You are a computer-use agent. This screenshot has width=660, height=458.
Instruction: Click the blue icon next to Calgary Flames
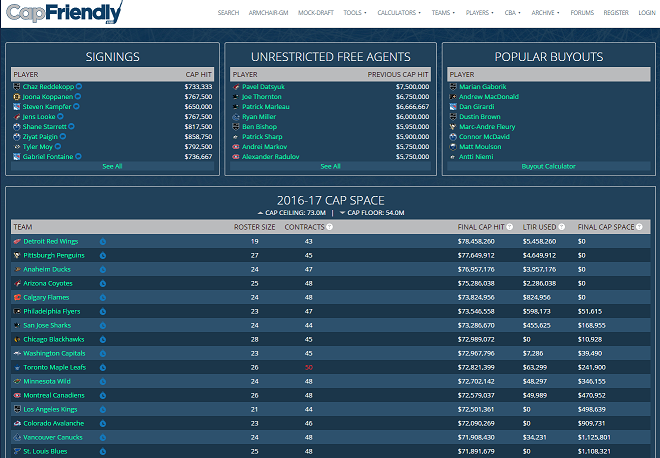point(103,298)
